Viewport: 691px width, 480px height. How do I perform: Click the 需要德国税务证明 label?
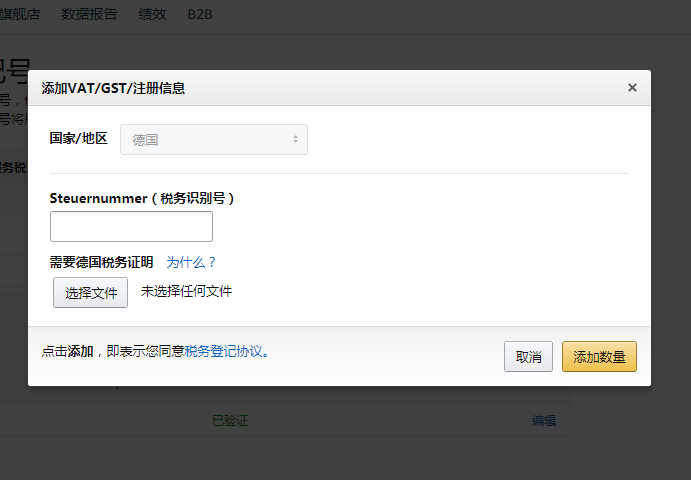[101, 262]
